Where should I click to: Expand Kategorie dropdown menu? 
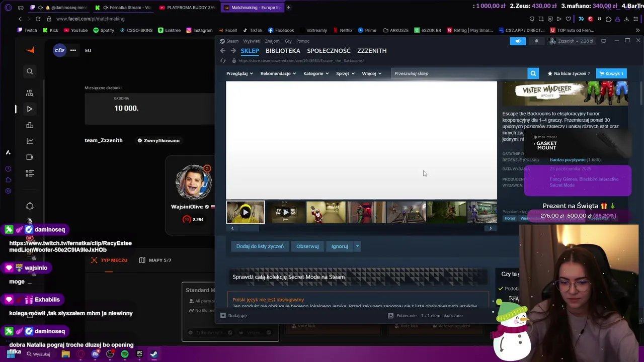tap(316, 73)
